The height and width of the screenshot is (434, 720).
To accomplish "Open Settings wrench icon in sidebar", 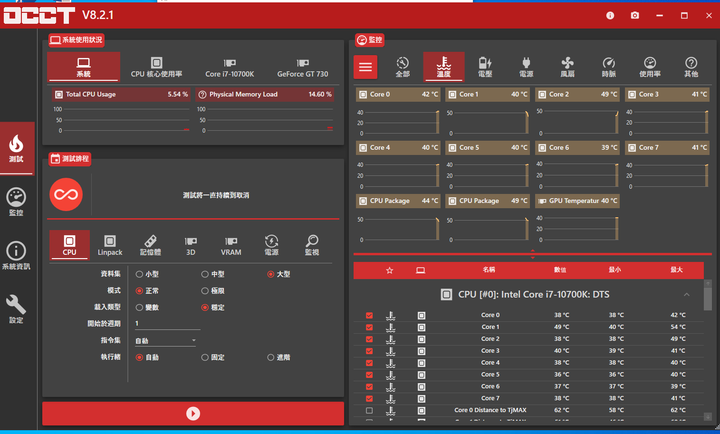I will pyautogui.click(x=17, y=309).
